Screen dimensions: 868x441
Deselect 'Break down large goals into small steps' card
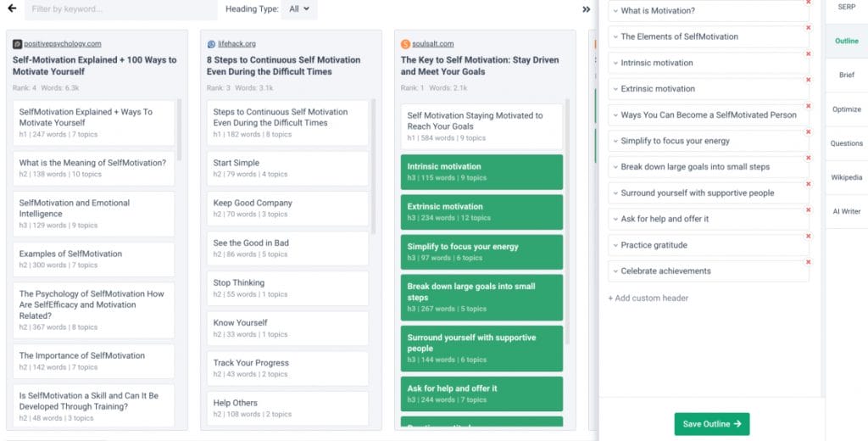(x=481, y=298)
